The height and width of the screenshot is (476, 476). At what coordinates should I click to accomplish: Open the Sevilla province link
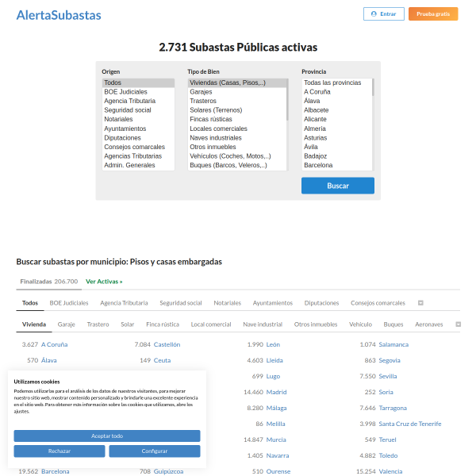point(388,376)
